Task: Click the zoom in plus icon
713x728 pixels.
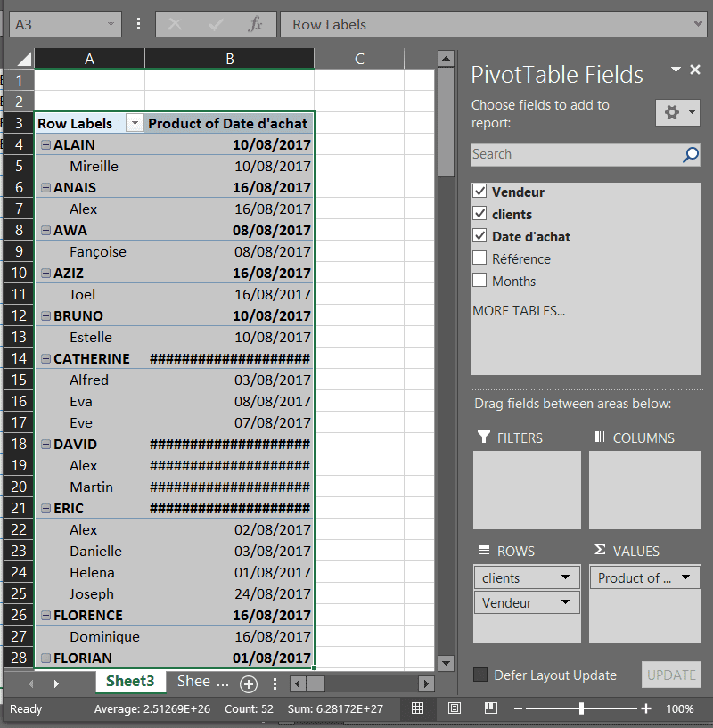Action: point(646,709)
